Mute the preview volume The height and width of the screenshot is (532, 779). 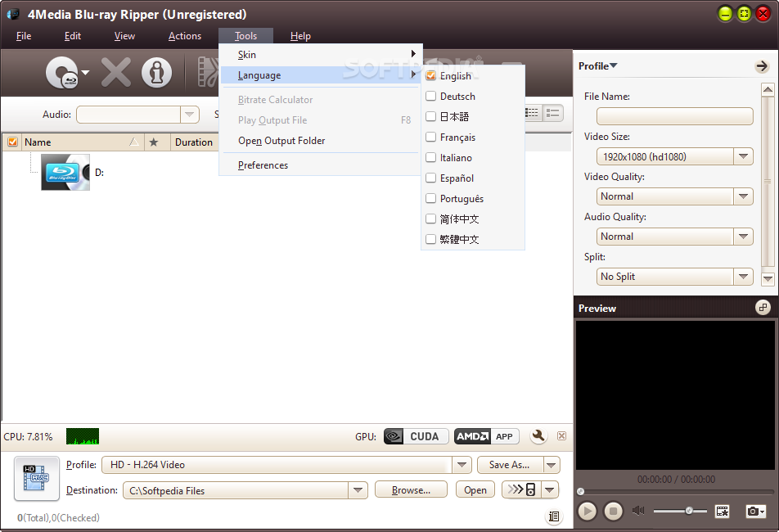638,511
